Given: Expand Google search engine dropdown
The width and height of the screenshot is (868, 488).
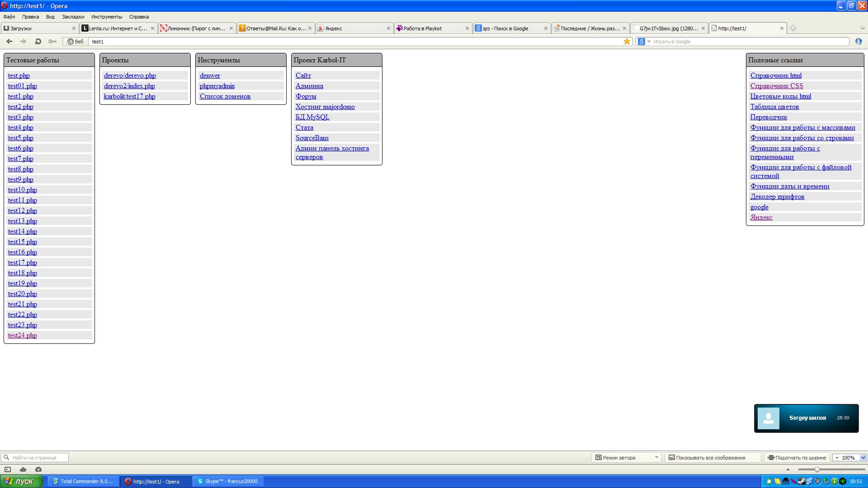Looking at the screenshot, I should point(649,42).
